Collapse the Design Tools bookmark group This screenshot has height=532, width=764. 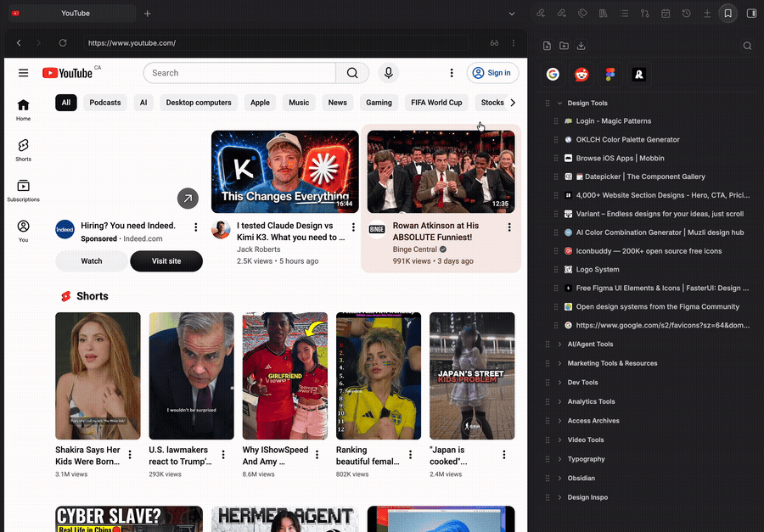(560, 104)
